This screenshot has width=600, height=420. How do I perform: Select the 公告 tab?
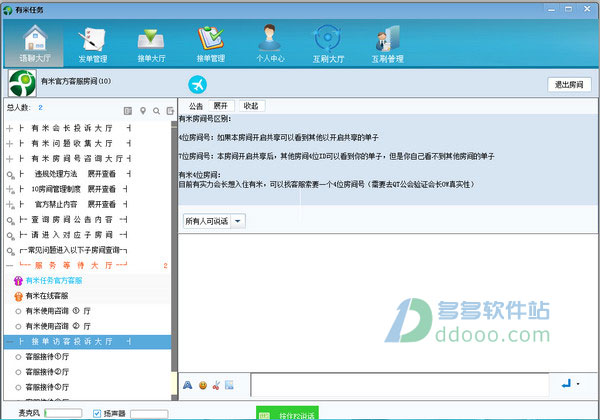point(196,106)
